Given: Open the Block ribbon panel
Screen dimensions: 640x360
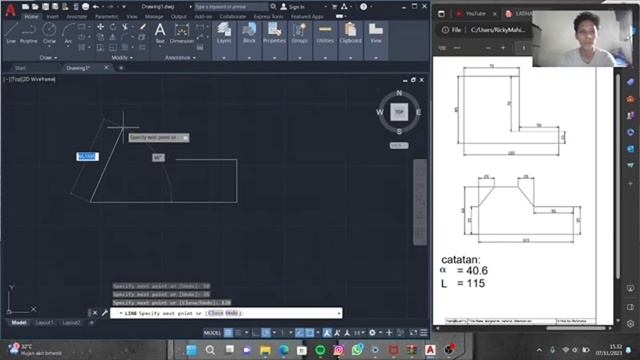Looking at the screenshot, I should 249,33.
